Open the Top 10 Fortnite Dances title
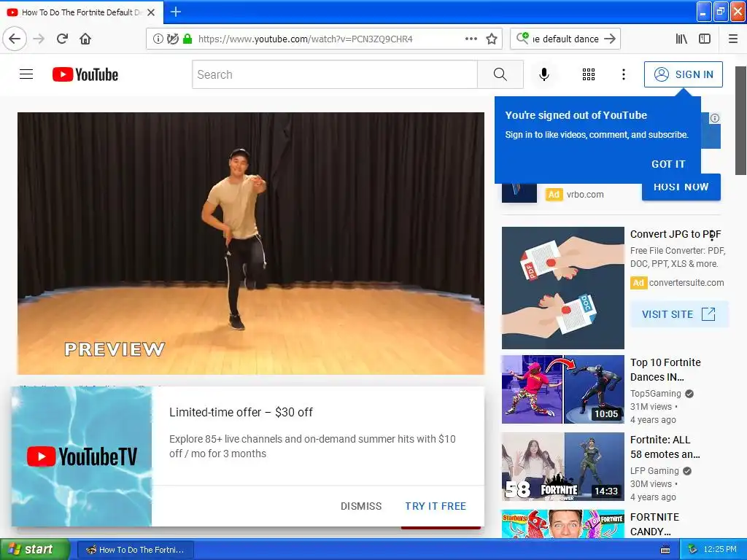Viewport: 747px width, 560px height. pos(665,370)
